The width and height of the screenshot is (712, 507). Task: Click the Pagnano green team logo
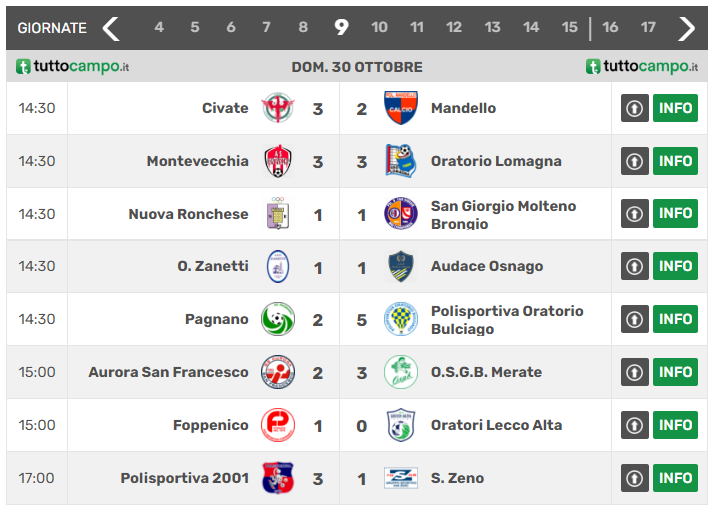277,319
